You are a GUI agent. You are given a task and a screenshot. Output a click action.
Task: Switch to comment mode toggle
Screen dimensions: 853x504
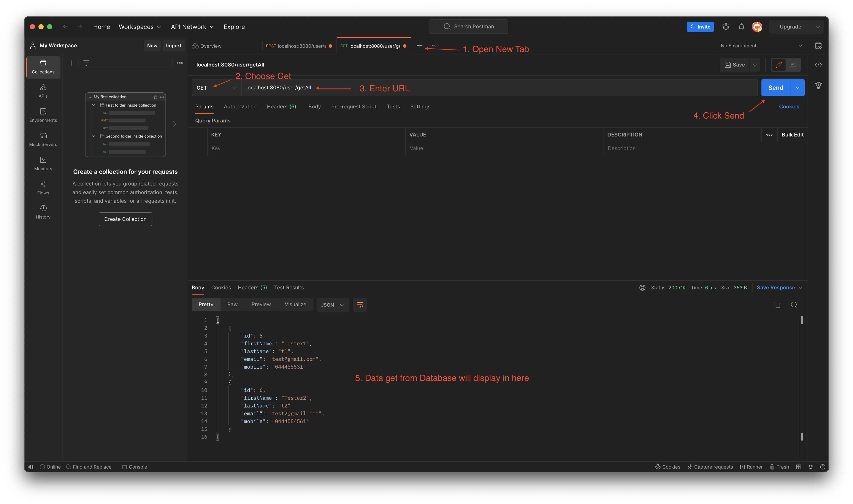(793, 65)
